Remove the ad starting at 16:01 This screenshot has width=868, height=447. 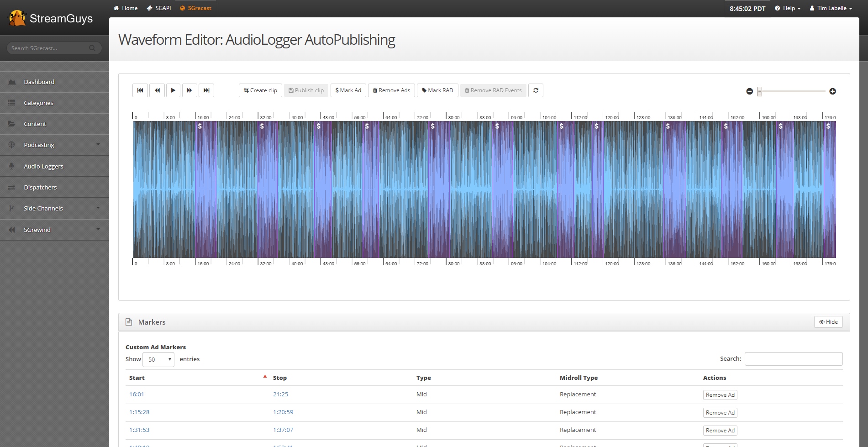pyautogui.click(x=720, y=395)
